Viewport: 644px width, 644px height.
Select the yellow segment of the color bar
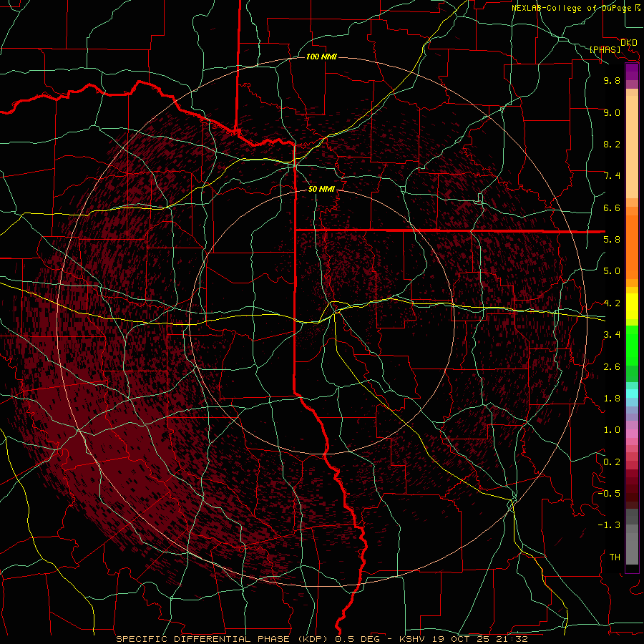pos(632,306)
